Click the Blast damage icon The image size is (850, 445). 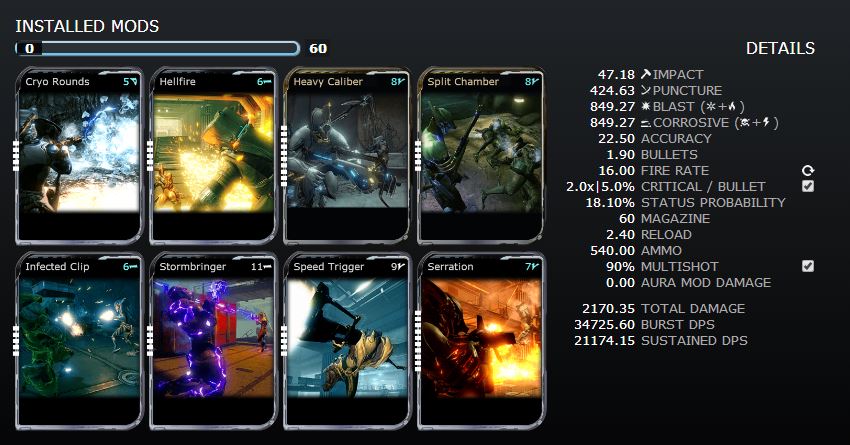click(x=645, y=106)
